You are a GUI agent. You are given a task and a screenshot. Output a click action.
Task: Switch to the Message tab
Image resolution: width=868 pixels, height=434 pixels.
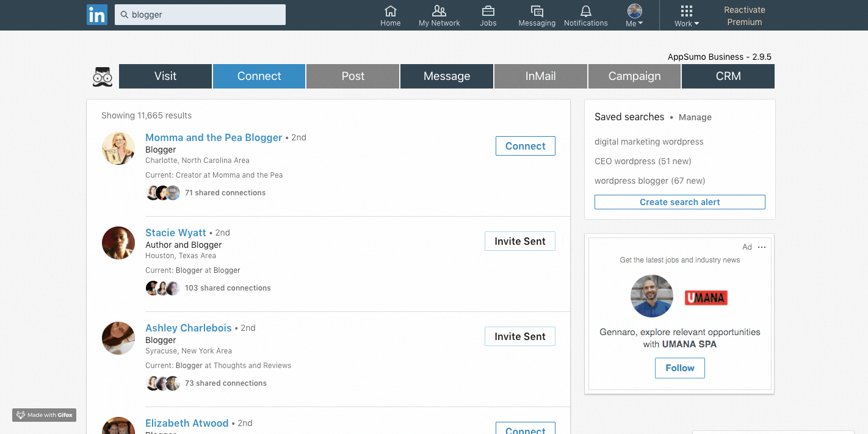pyautogui.click(x=447, y=76)
